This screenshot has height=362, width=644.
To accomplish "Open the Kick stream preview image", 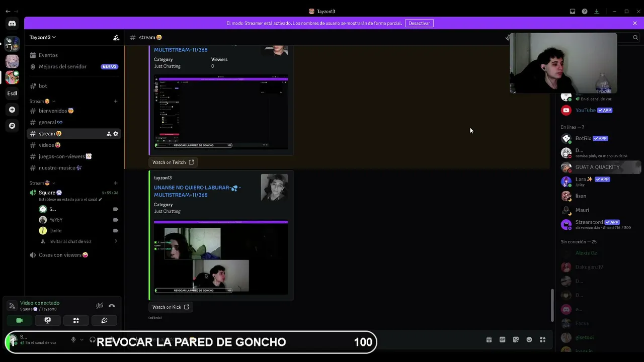I will 221,257.
